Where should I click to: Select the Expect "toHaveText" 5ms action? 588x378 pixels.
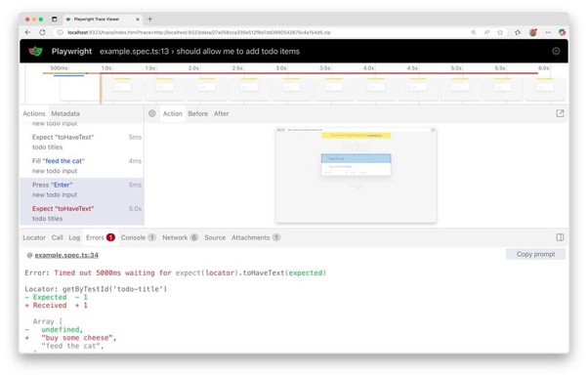[x=82, y=143]
